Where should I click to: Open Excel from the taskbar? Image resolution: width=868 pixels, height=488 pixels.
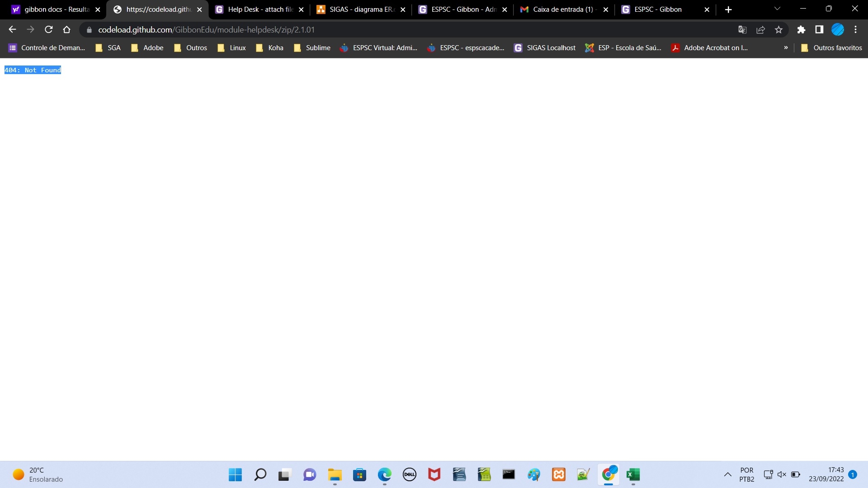(633, 474)
